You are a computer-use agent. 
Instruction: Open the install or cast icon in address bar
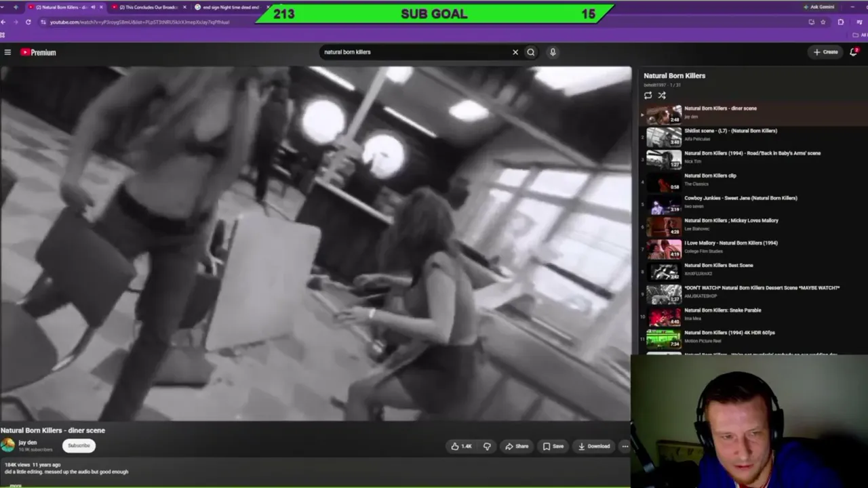811,22
